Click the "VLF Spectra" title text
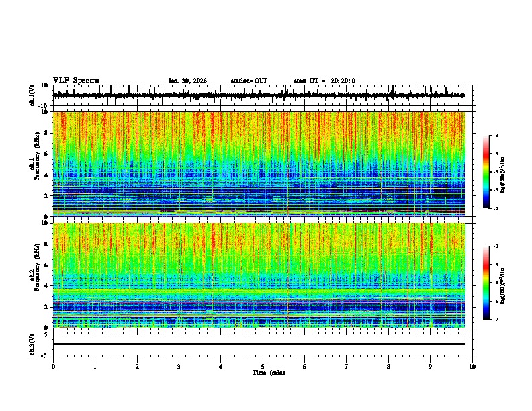532x411 pixels. [76, 81]
